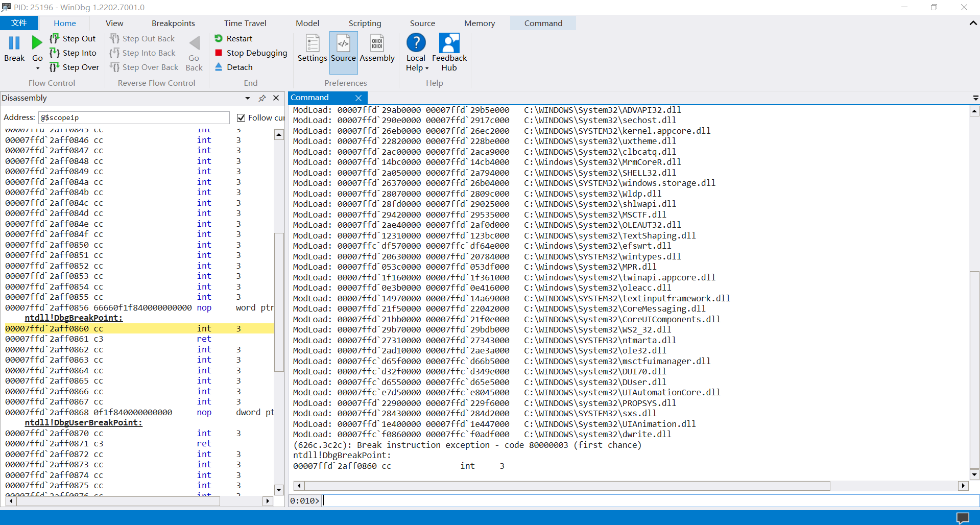Screen dimensions: 980x525
Task: Click Command output scroll up arrow
Action: pyautogui.click(x=974, y=111)
